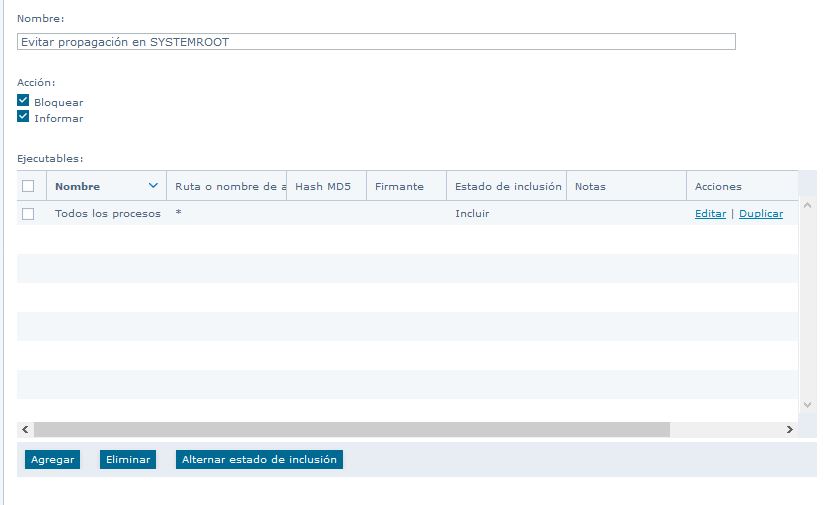The width and height of the screenshot is (836, 505).
Task: Click the Incluir status cell
Action: 472,213
